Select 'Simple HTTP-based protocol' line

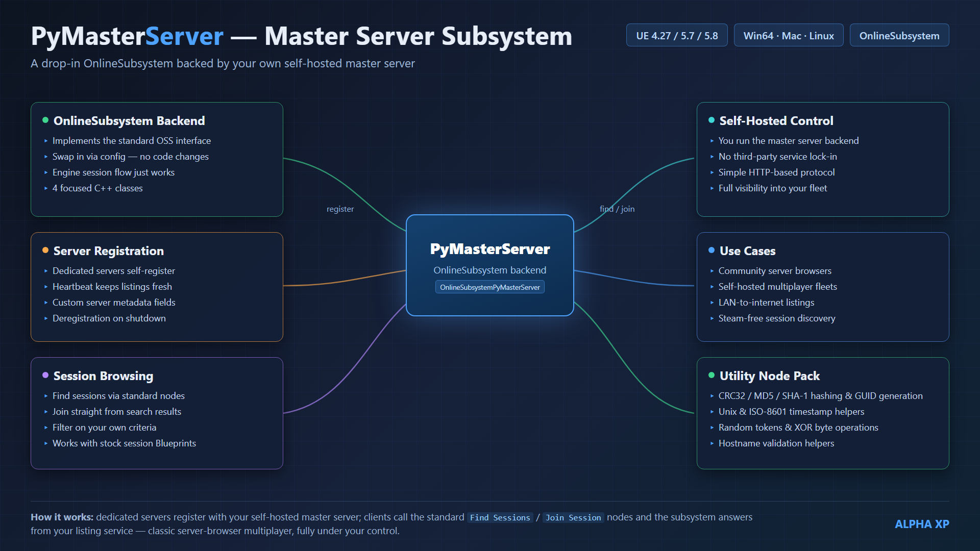[777, 172]
